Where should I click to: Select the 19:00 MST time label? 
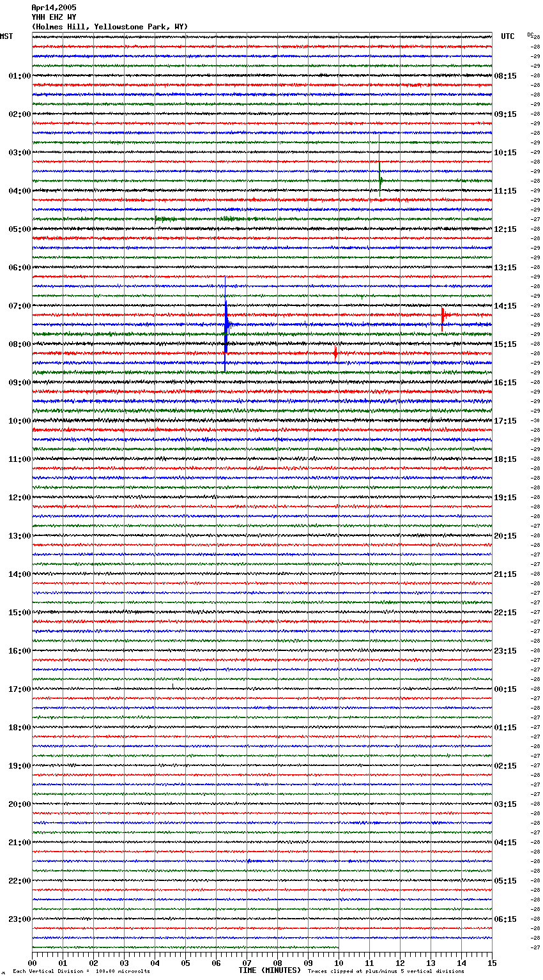(20, 766)
